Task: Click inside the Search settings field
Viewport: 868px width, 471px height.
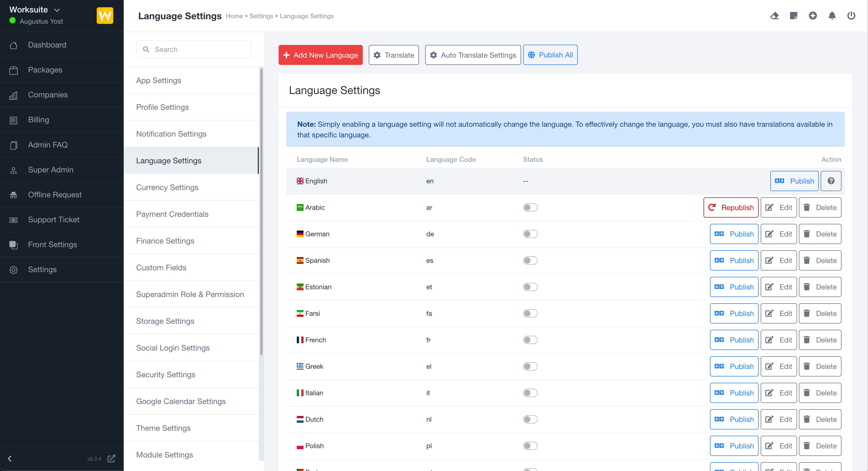Action: pos(194,49)
